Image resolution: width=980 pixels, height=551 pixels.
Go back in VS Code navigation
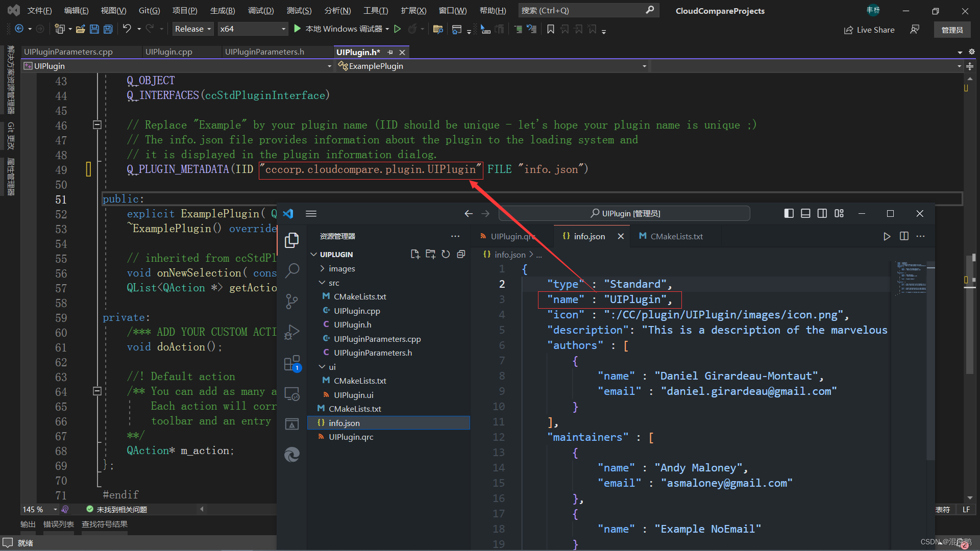pos(468,214)
